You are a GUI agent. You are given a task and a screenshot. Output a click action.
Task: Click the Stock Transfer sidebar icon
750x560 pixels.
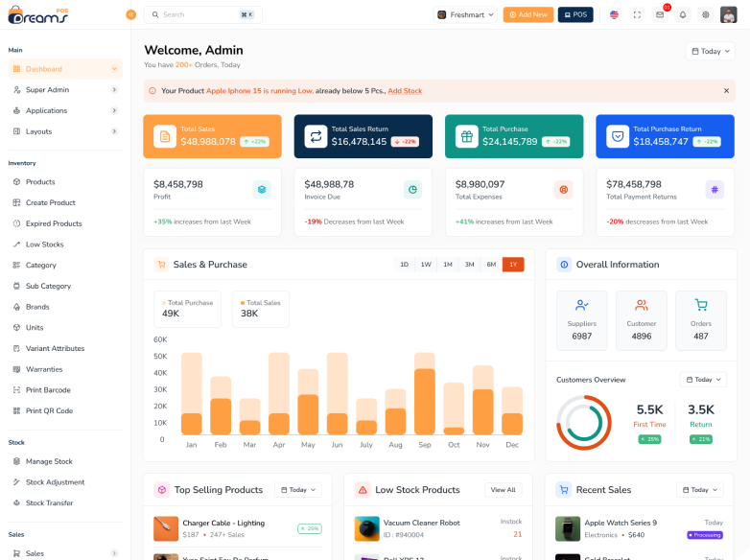16,503
